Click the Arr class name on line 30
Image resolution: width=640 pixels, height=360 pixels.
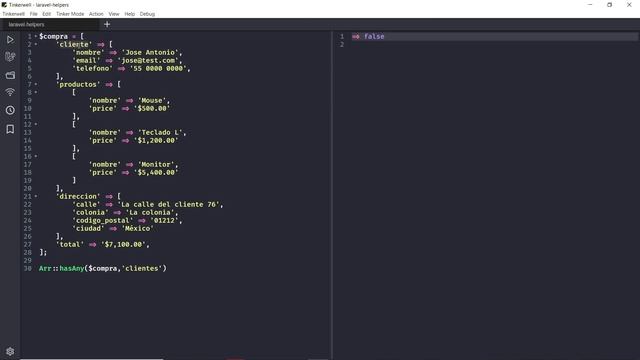(45, 269)
